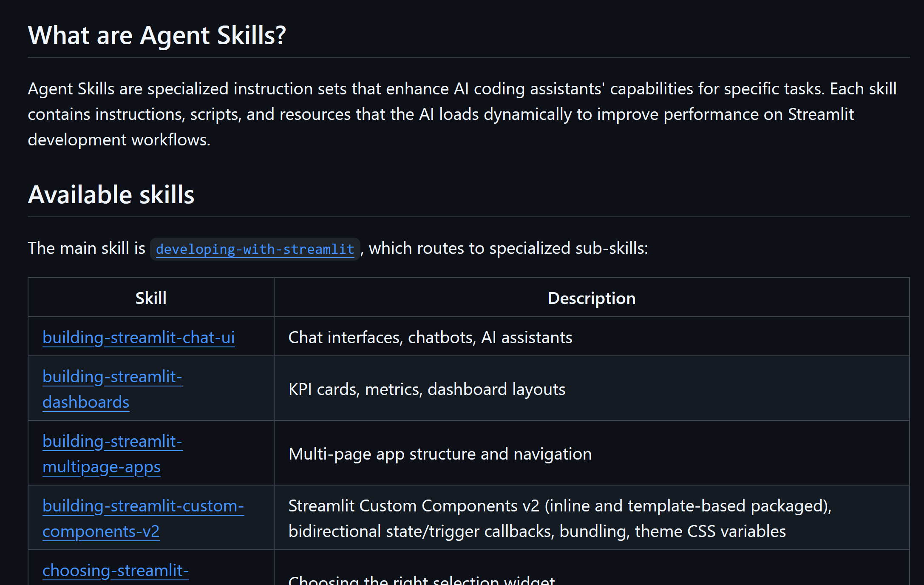This screenshot has height=585, width=924.
Task: Click the 'development workflows.' paragraph ending
Action: point(119,140)
